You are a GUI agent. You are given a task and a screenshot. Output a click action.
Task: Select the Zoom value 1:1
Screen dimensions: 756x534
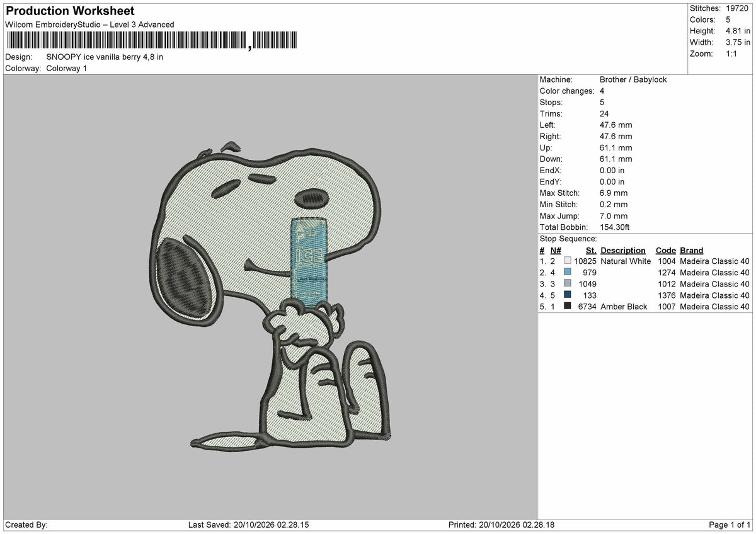click(732, 54)
